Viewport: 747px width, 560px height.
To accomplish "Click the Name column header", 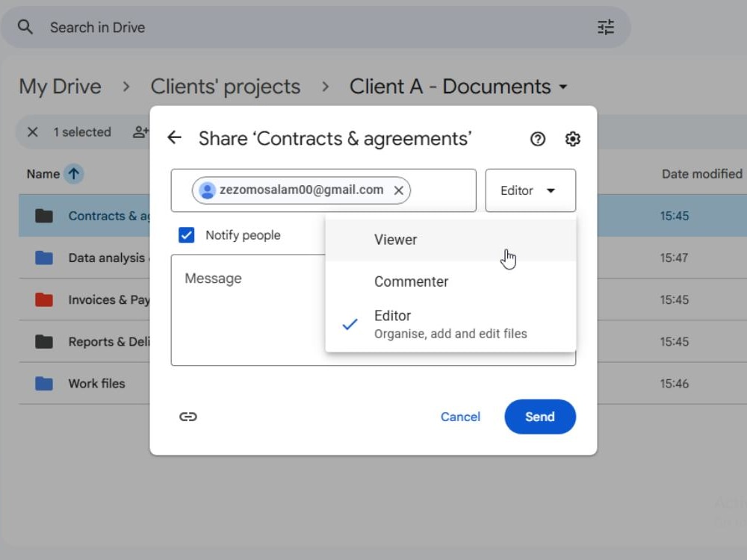I will click(43, 174).
